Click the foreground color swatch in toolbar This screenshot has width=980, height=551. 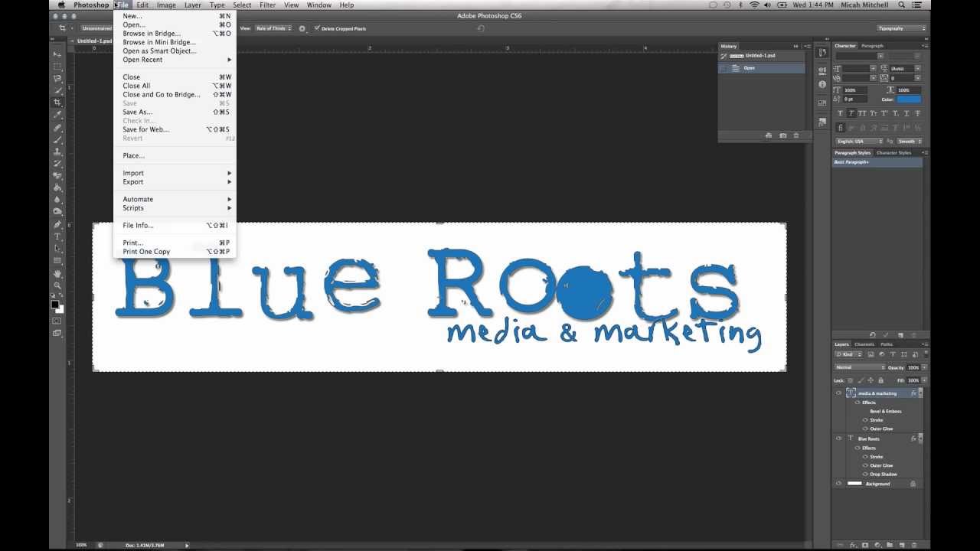[55, 304]
